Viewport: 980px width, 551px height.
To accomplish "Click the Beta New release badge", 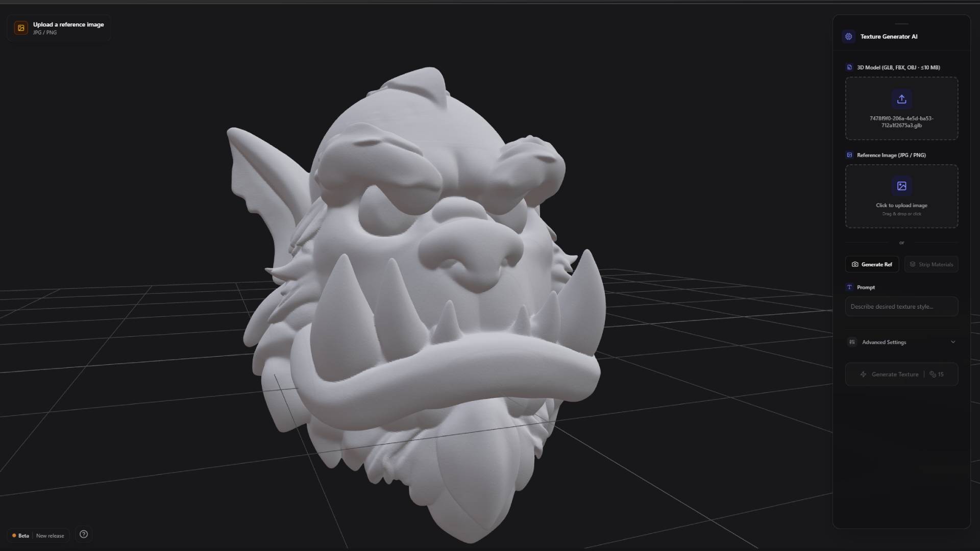I will click(x=38, y=536).
